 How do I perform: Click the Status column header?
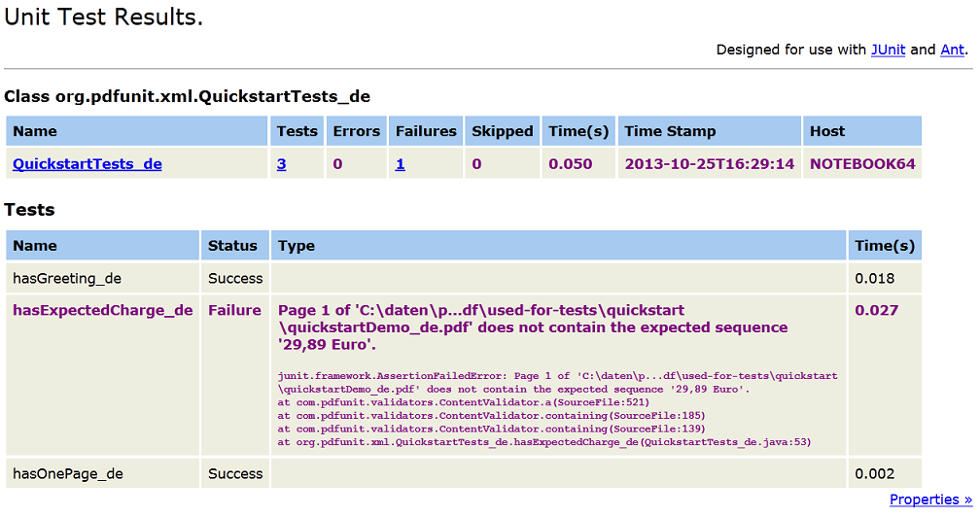(x=232, y=246)
